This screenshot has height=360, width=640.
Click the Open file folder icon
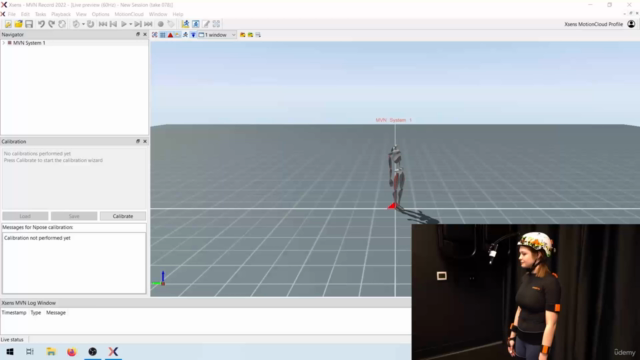coord(18,24)
